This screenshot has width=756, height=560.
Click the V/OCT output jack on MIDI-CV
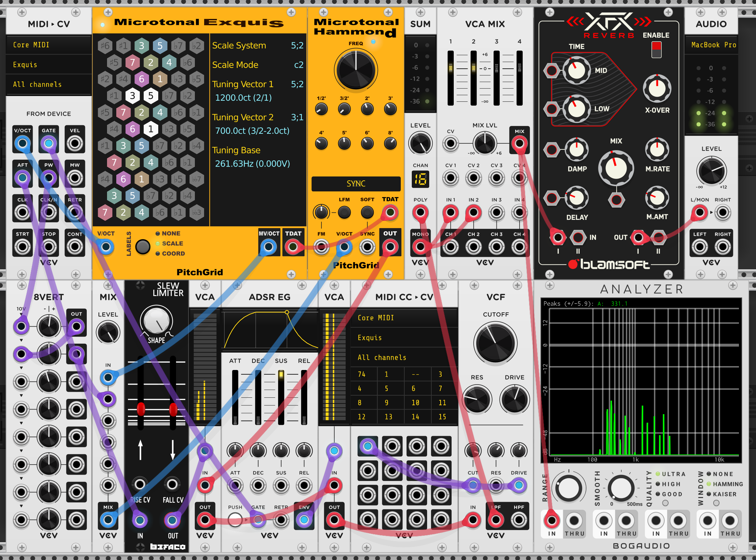(22, 143)
